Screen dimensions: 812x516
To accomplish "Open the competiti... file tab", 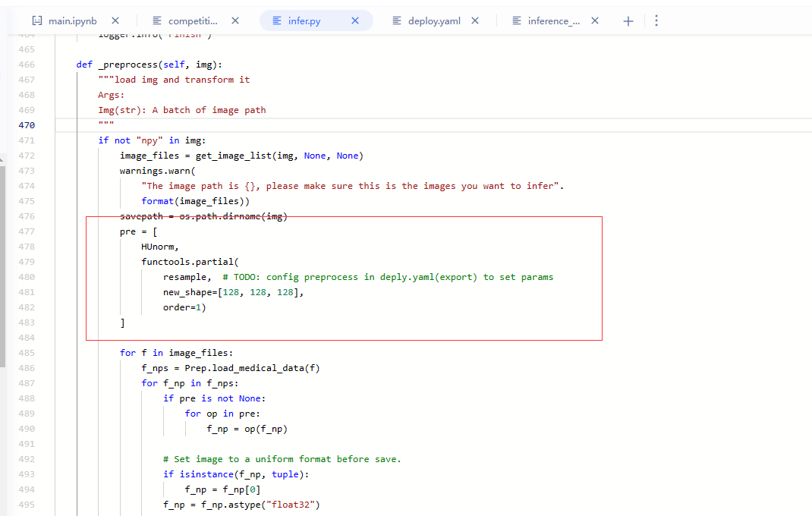I will point(193,20).
